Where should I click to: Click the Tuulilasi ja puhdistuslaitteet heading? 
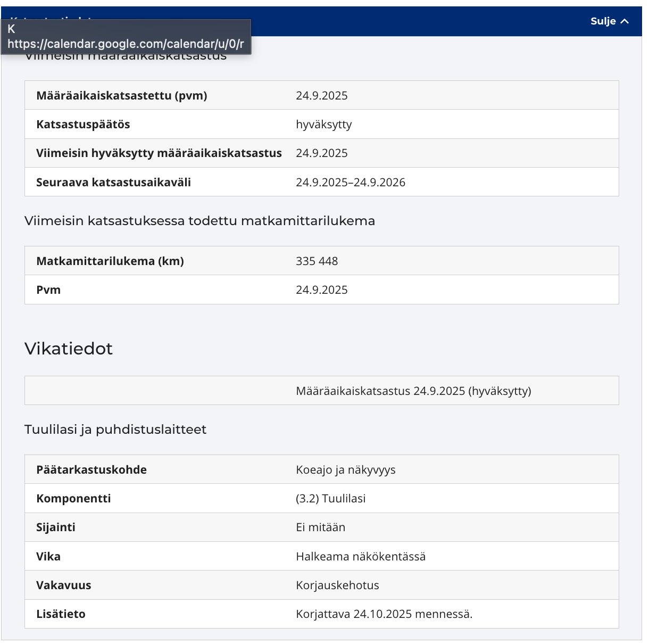[115, 430]
